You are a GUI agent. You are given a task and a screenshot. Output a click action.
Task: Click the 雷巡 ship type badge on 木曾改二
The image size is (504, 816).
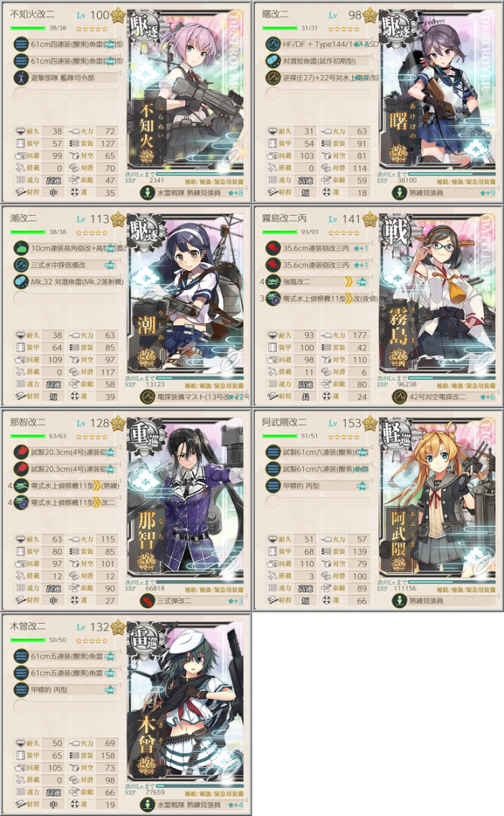pos(147,639)
